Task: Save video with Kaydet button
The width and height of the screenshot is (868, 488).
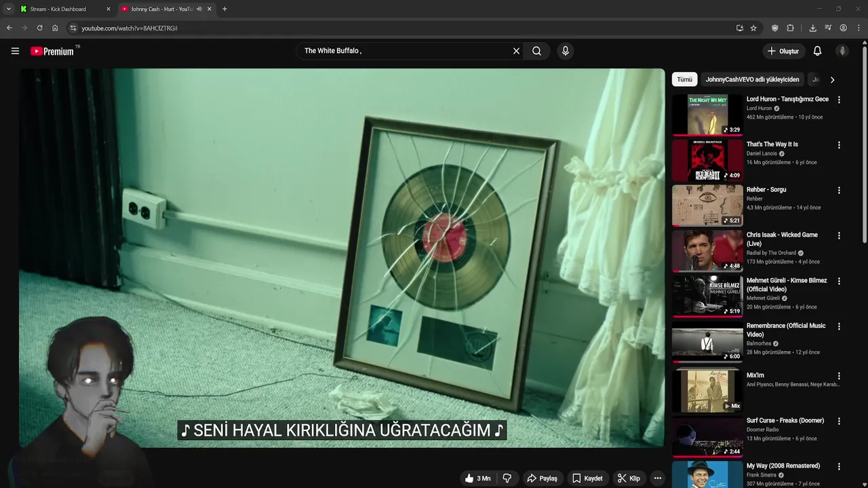Action: (x=587, y=479)
